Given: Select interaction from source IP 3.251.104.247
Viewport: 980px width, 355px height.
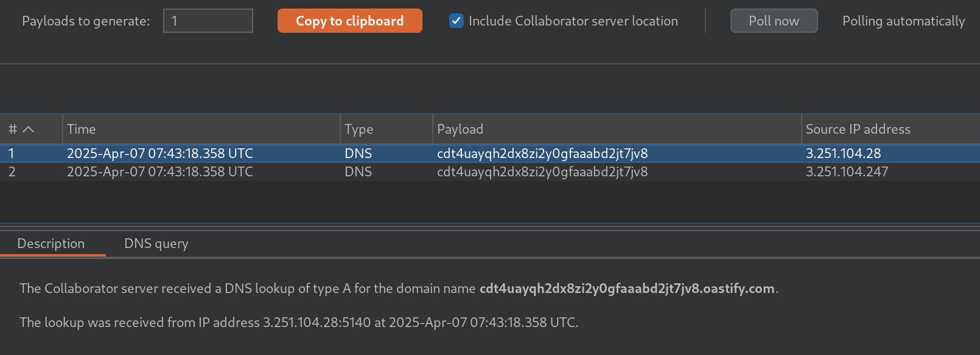Looking at the screenshot, I should click(847, 172).
